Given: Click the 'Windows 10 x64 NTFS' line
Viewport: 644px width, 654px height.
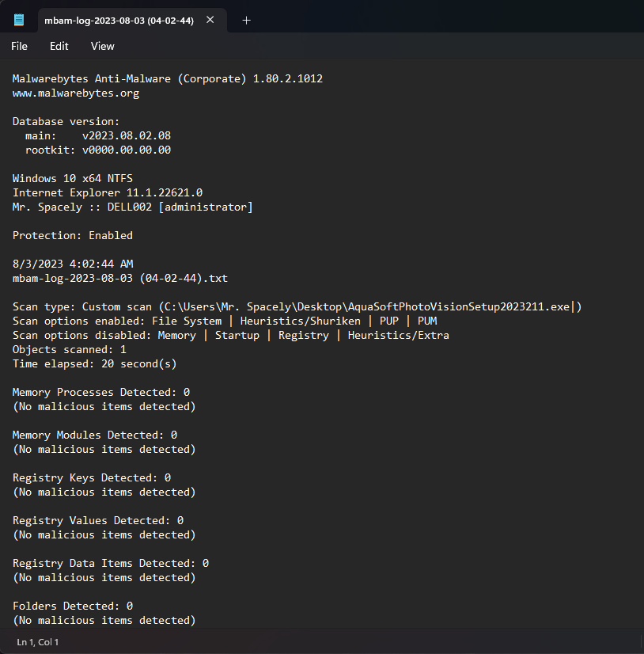Looking at the screenshot, I should tap(73, 178).
